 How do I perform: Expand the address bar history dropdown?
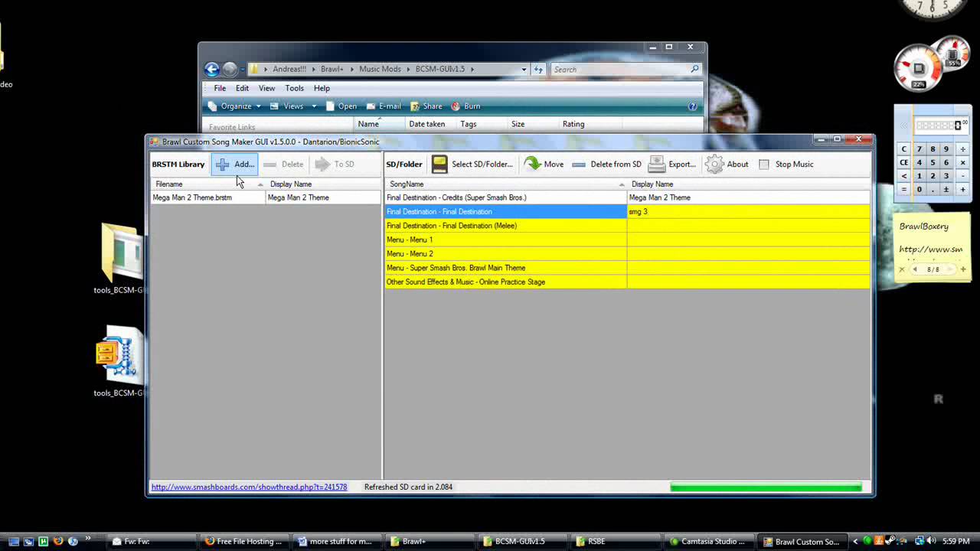[524, 70]
